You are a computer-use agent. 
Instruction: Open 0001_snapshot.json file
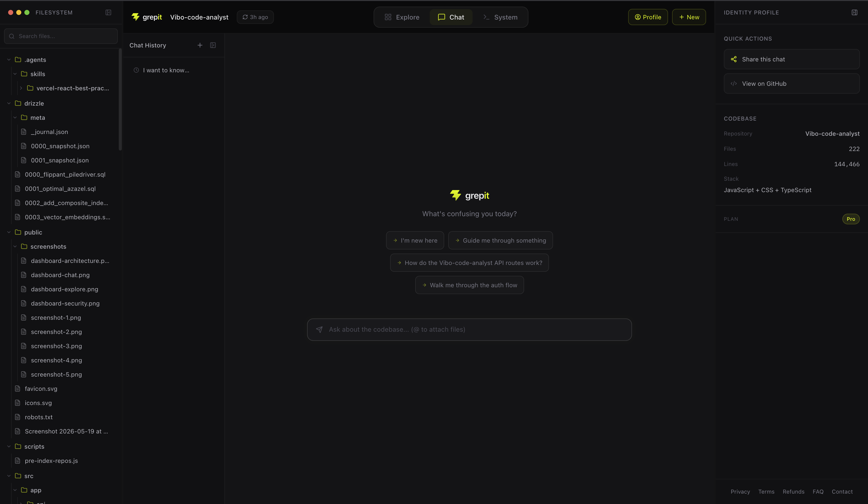60,161
